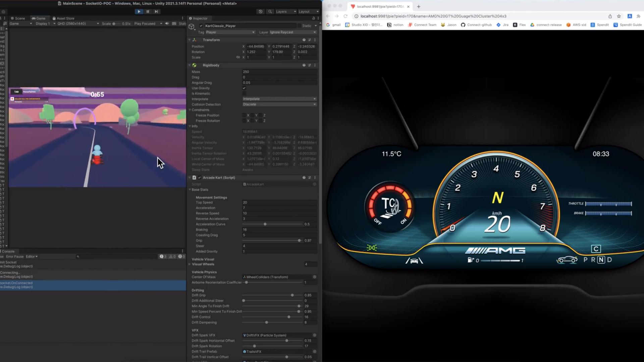Open Unity undo history icon
644x362 pixels.
pyautogui.click(x=261, y=11)
